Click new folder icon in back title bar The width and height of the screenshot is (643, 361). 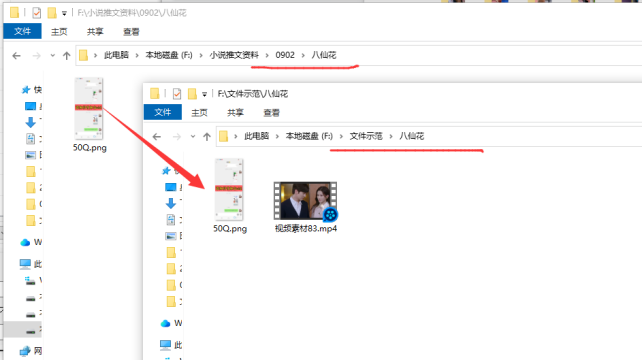pyautogui.click(x=52, y=13)
